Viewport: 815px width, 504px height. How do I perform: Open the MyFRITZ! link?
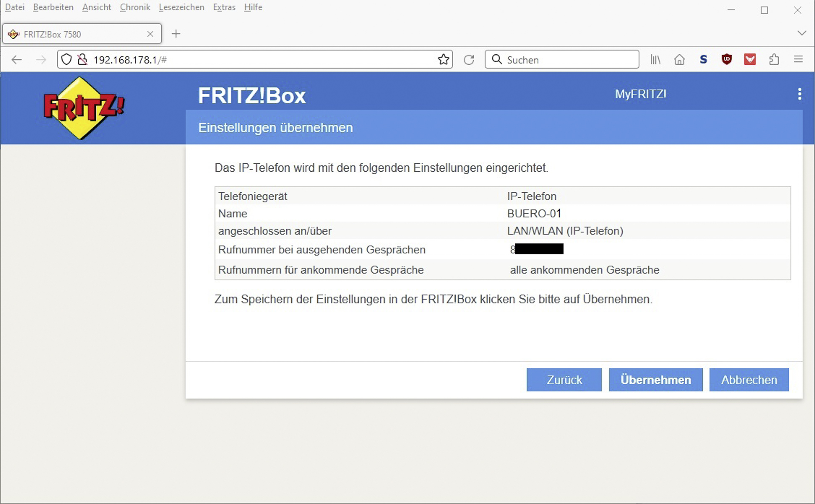pos(641,94)
